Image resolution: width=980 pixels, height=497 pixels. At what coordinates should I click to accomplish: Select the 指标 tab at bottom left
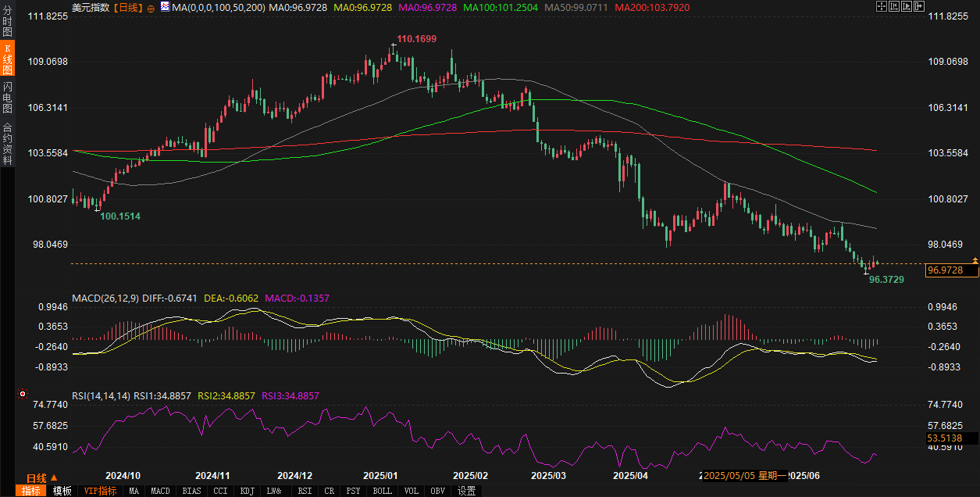click(30, 491)
